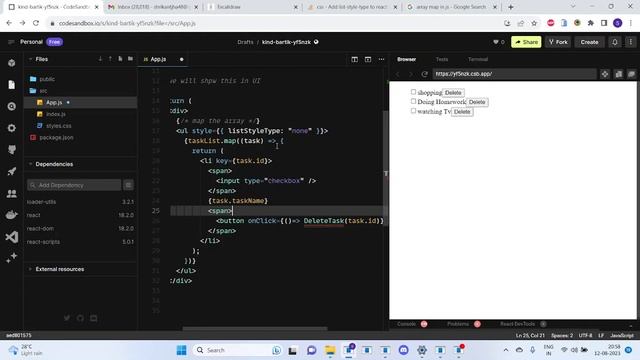Open the Docker whale icon in sidebar
Image resolution: width=640 pixels, height=360 pixels.
click(11, 215)
